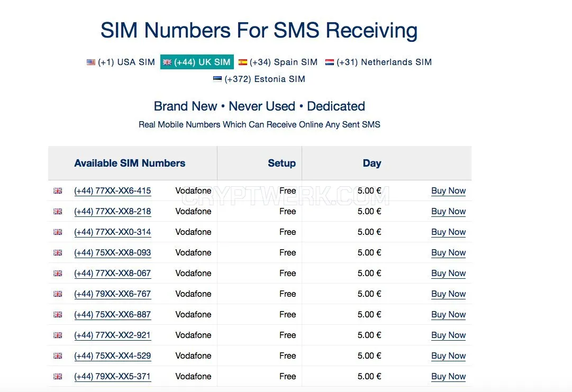Buy Now for number 75XX-XX4-529
The image size is (572, 392).
tap(448, 355)
